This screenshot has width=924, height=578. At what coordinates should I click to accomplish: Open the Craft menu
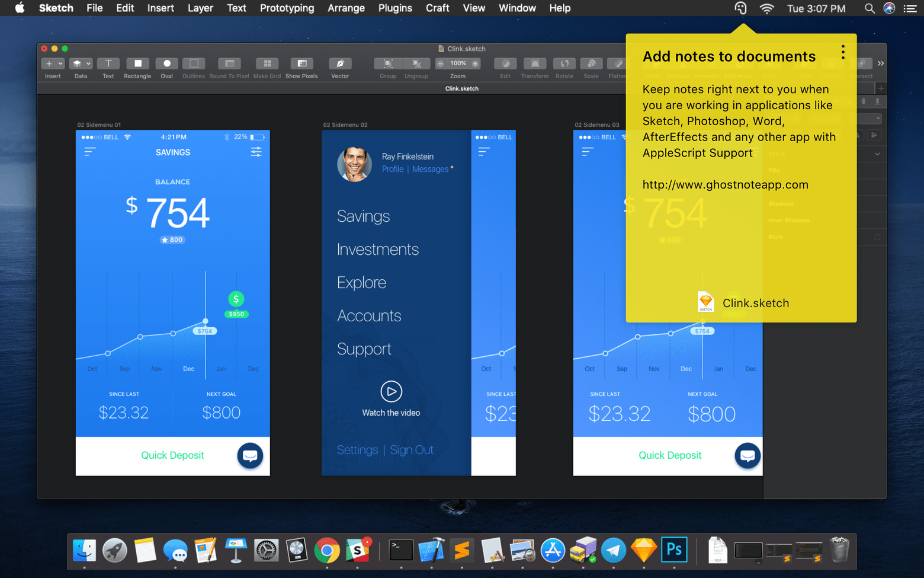pyautogui.click(x=438, y=8)
